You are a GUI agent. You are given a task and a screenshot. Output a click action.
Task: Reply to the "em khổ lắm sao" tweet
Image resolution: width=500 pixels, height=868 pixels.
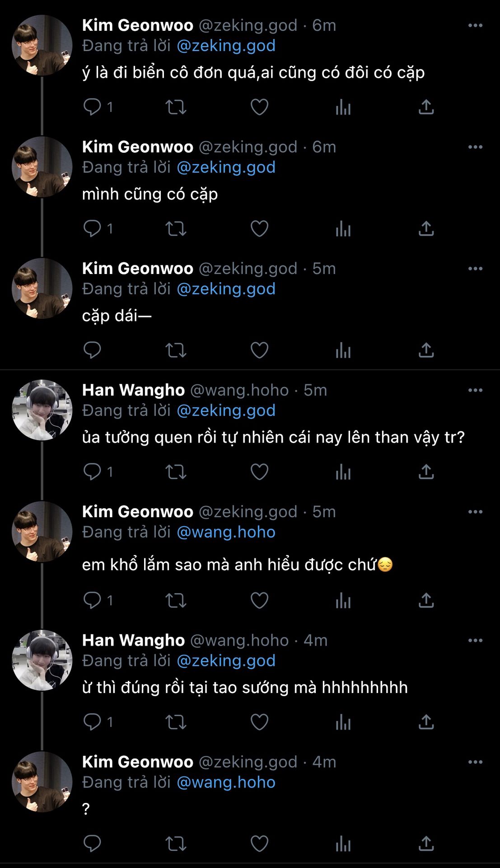pyautogui.click(x=93, y=600)
